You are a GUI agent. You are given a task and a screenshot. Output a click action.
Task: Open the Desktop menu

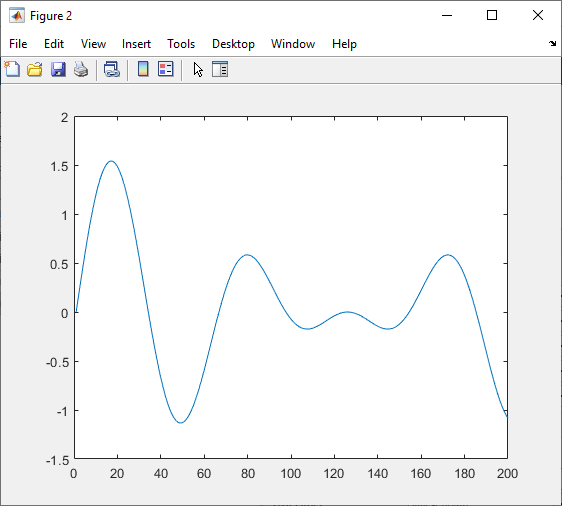(x=233, y=44)
